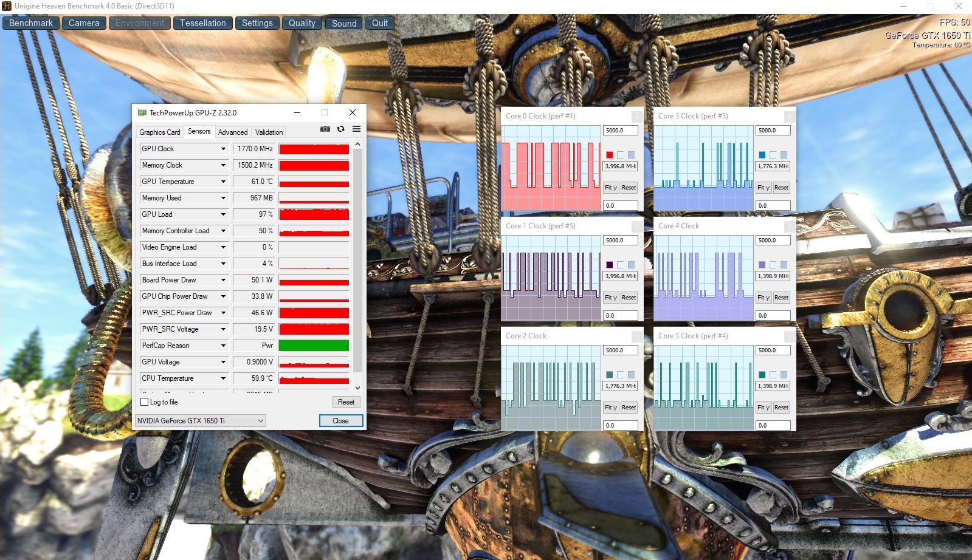Click the 5000.0 max field in Core 5 Clock
972x560 pixels.
point(773,350)
